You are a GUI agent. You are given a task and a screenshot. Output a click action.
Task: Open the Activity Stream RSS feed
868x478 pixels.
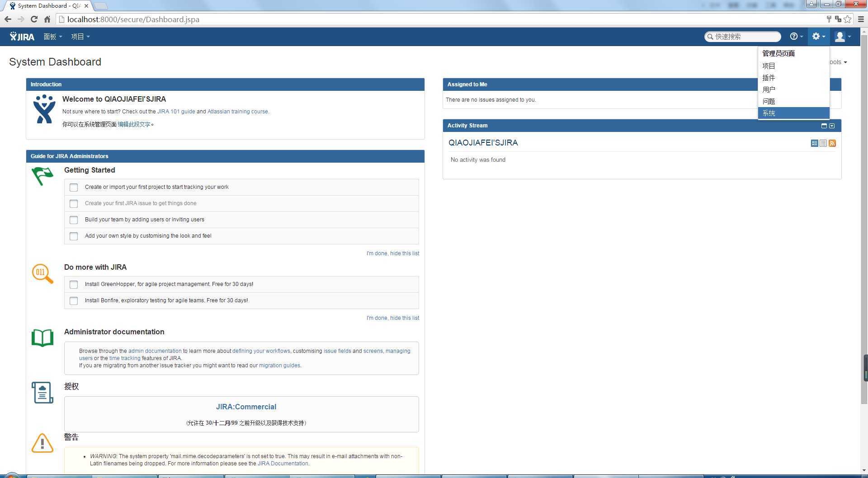(832, 143)
